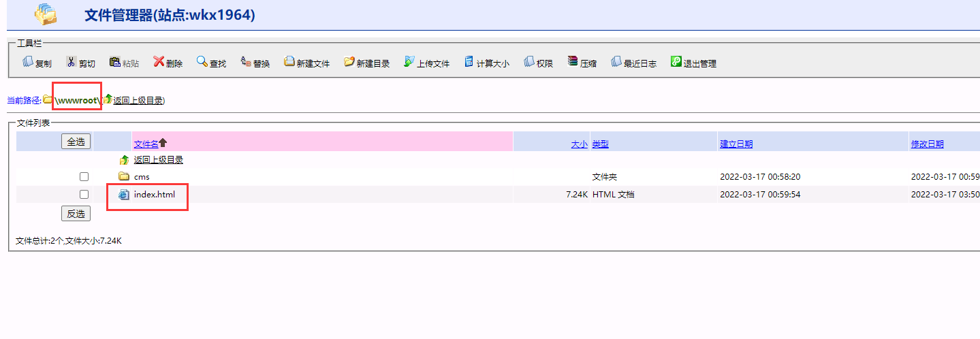Click creation date 2022-03-17 00:58:20
This screenshot has height=339, width=980.
click(x=760, y=177)
